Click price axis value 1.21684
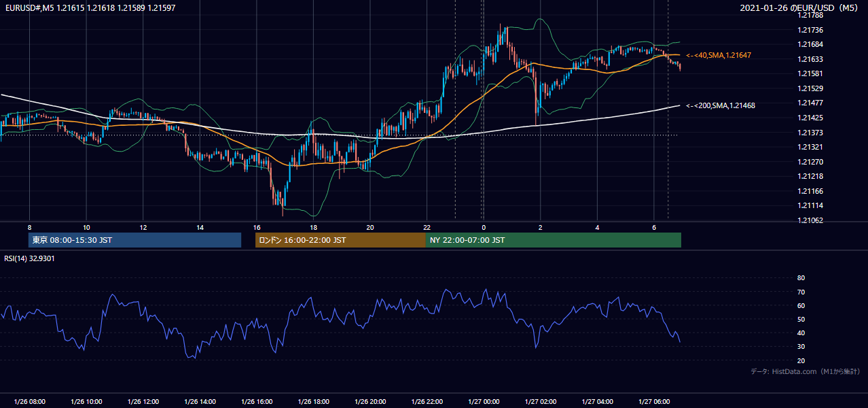Viewport: 868px width, 408px height. pyautogui.click(x=811, y=45)
